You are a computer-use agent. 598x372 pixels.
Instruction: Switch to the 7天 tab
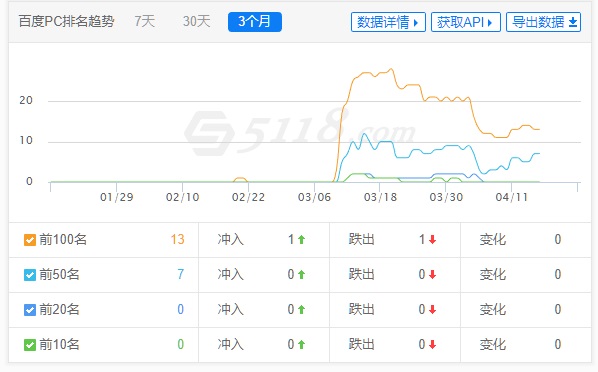(x=145, y=21)
